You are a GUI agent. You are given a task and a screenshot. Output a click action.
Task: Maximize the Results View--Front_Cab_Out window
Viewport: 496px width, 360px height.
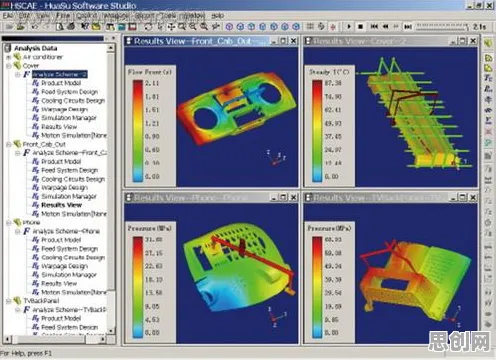[x=283, y=41]
